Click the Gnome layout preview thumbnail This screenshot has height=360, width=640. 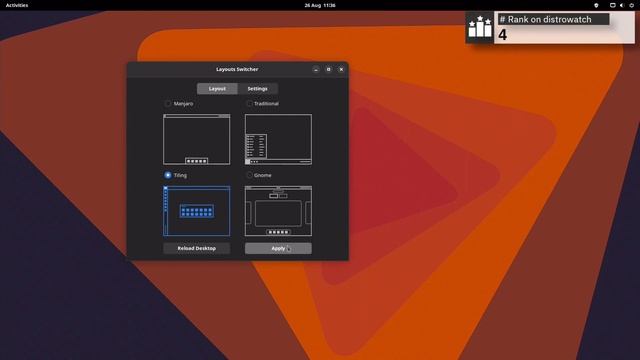point(278,211)
